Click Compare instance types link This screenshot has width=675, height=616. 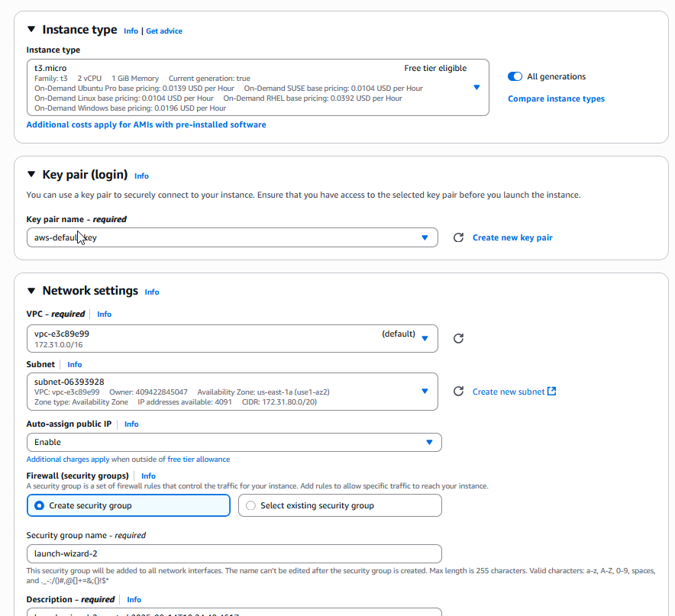click(x=556, y=98)
